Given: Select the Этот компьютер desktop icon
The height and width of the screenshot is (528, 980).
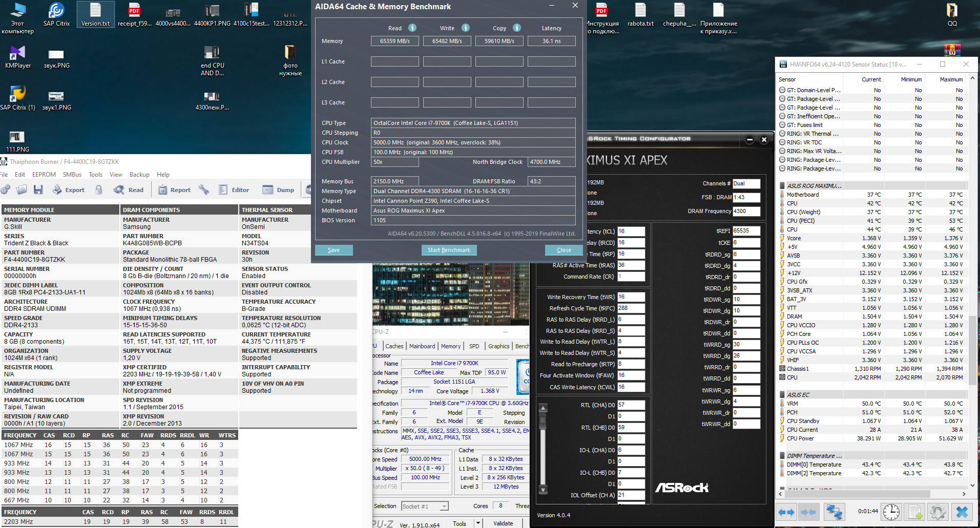Looking at the screenshot, I should [x=18, y=18].
